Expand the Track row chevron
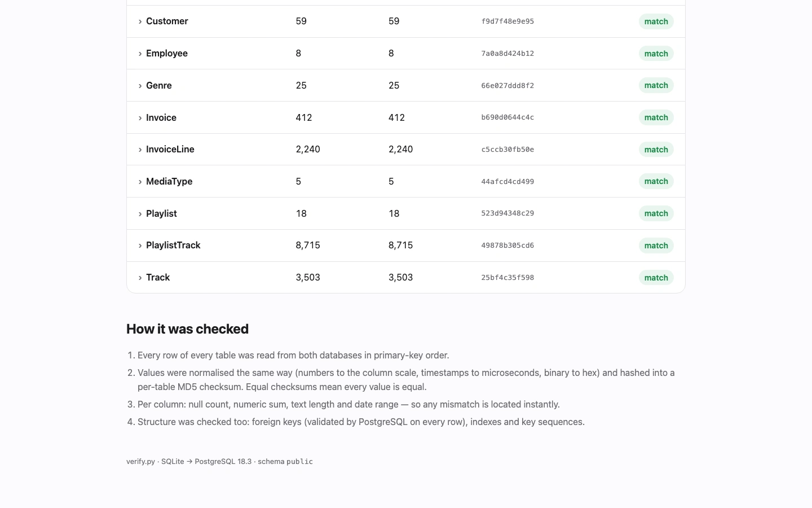This screenshot has height=508, width=812. pos(140,278)
